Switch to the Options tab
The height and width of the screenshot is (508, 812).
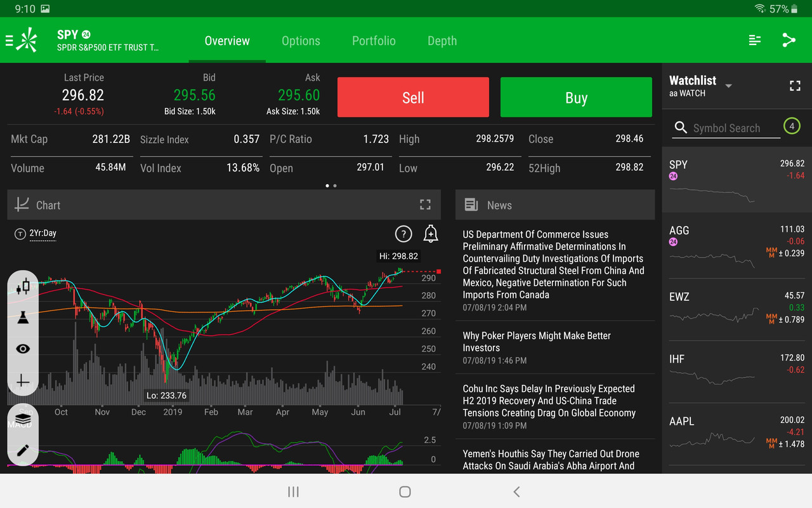coord(301,40)
